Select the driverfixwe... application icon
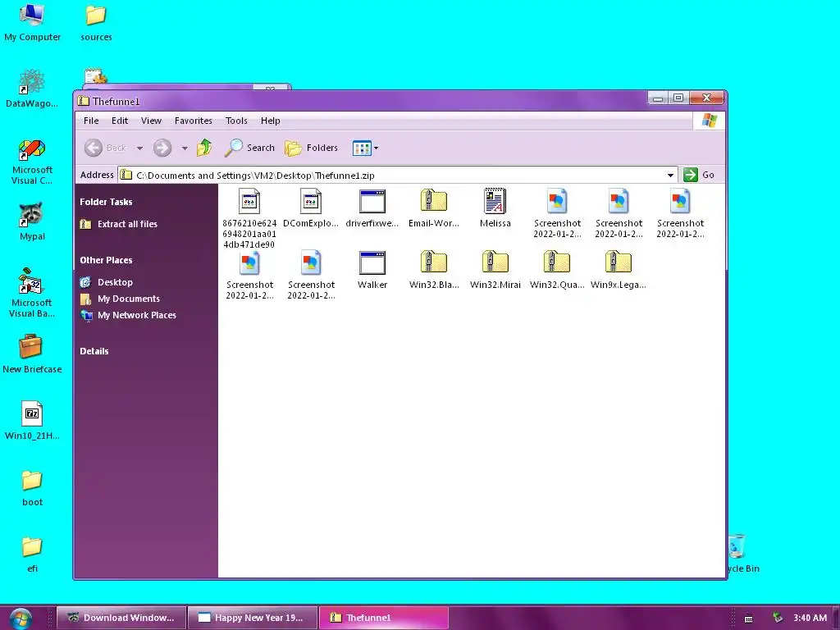The height and width of the screenshot is (630, 840). [372, 202]
